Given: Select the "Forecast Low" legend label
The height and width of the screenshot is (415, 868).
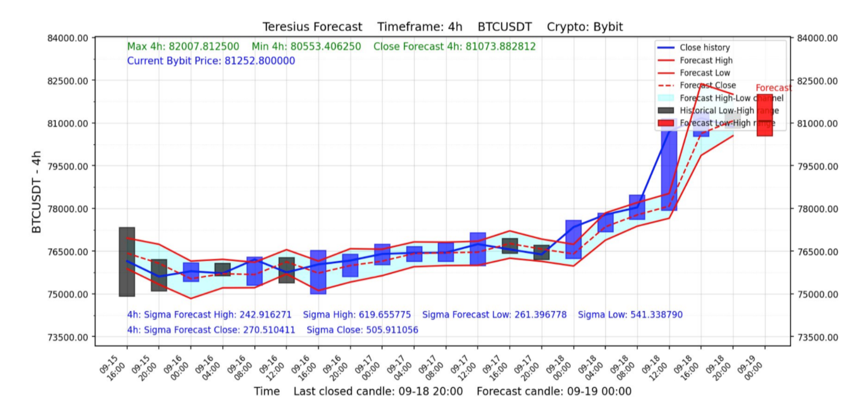Looking at the screenshot, I should pos(705,73).
